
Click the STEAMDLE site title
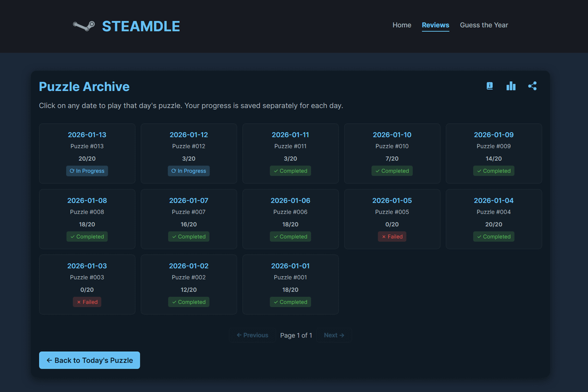click(x=141, y=26)
